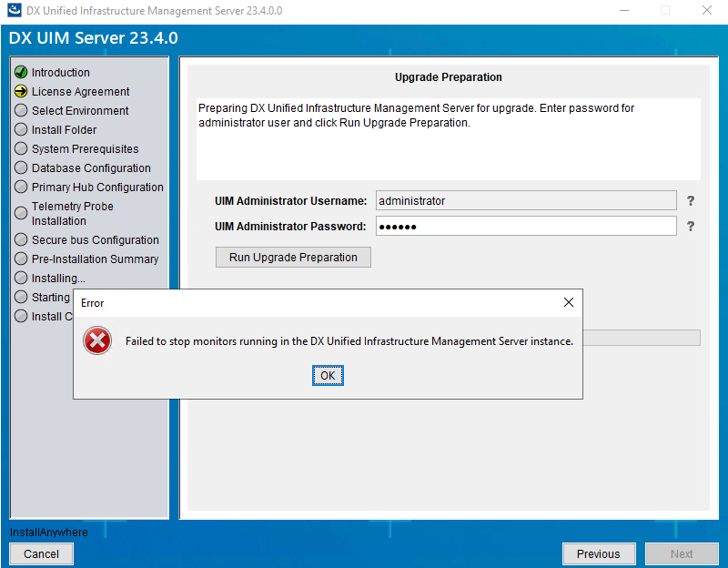The image size is (728, 568).
Task: Click Run Upgrade Preparation button
Action: (x=293, y=258)
